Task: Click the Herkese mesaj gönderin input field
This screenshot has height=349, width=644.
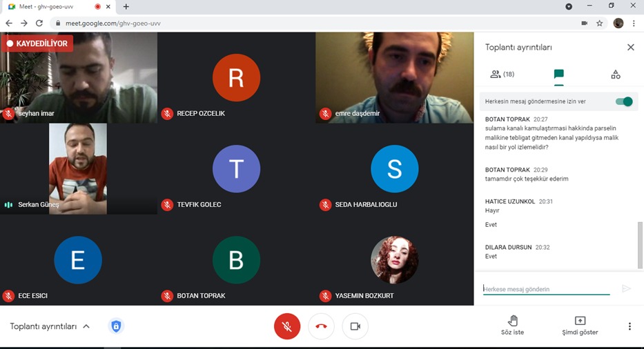Action: (545, 289)
